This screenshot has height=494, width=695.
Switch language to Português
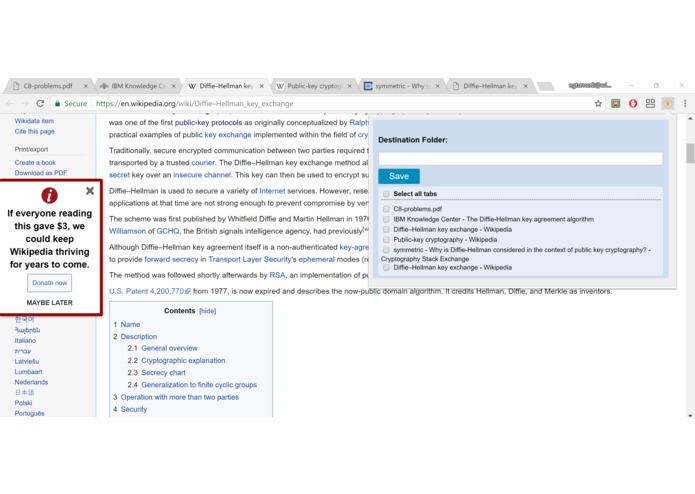click(x=29, y=413)
